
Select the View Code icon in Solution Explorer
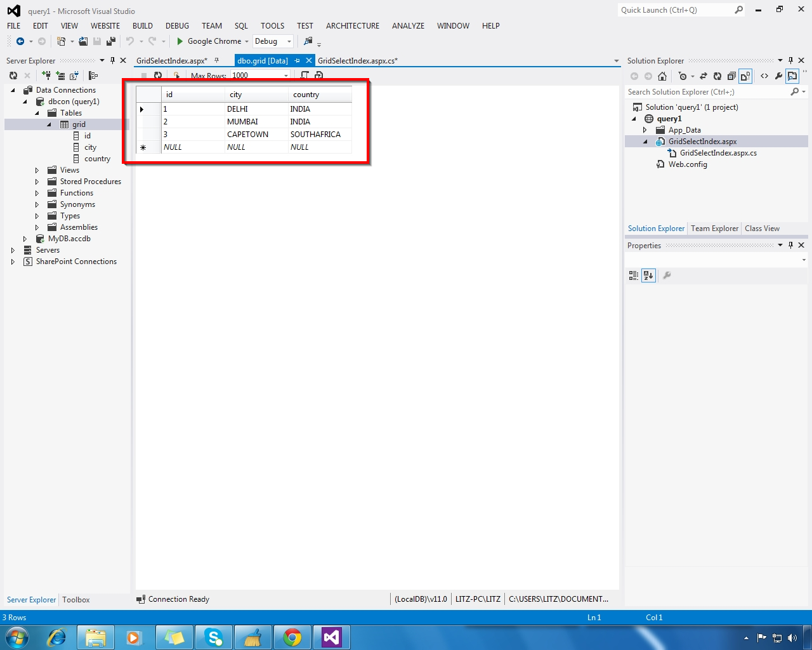tap(764, 76)
